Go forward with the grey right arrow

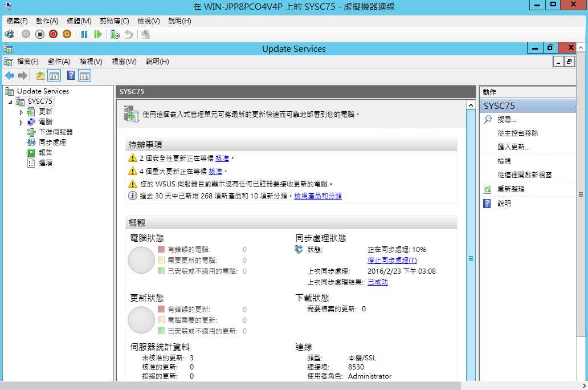tap(23, 76)
